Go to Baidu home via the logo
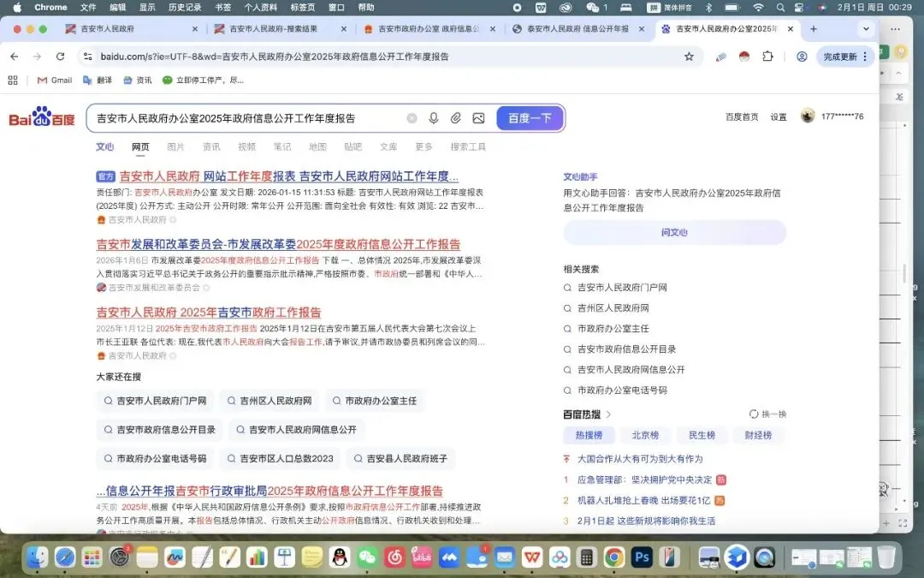This screenshot has height=578, width=924. click(x=42, y=116)
